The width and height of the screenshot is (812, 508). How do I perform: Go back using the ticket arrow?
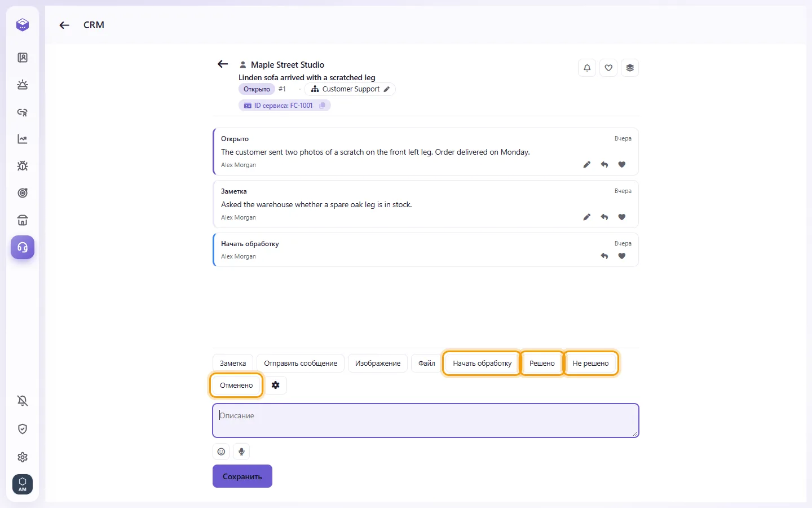coord(223,64)
